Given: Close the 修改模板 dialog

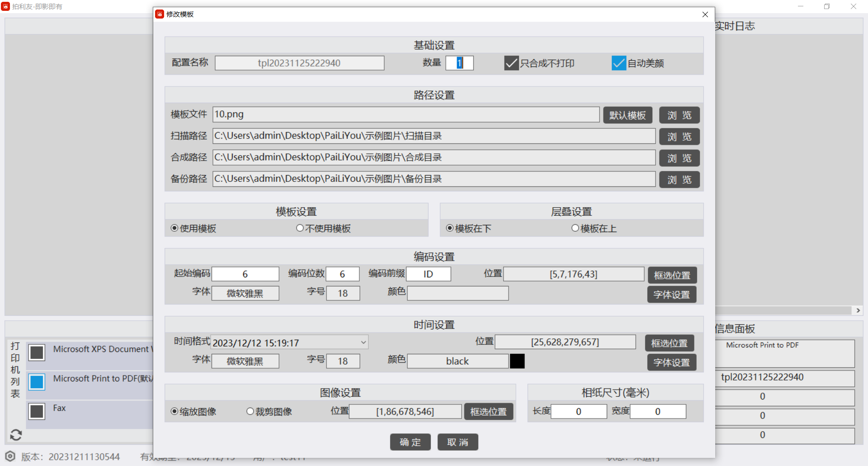Looking at the screenshot, I should (705, 14).
